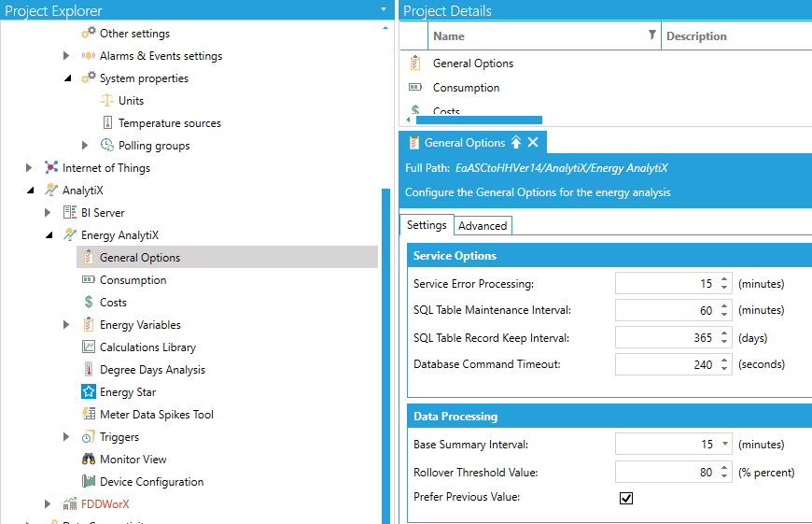This screenshot has width=812, height=524.
Task: Click the Energy Star icon in tree
Action: coord(89,392)
